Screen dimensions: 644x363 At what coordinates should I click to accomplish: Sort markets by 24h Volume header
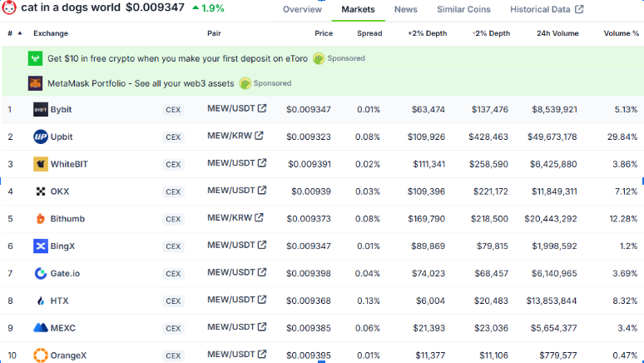point(557,33)
